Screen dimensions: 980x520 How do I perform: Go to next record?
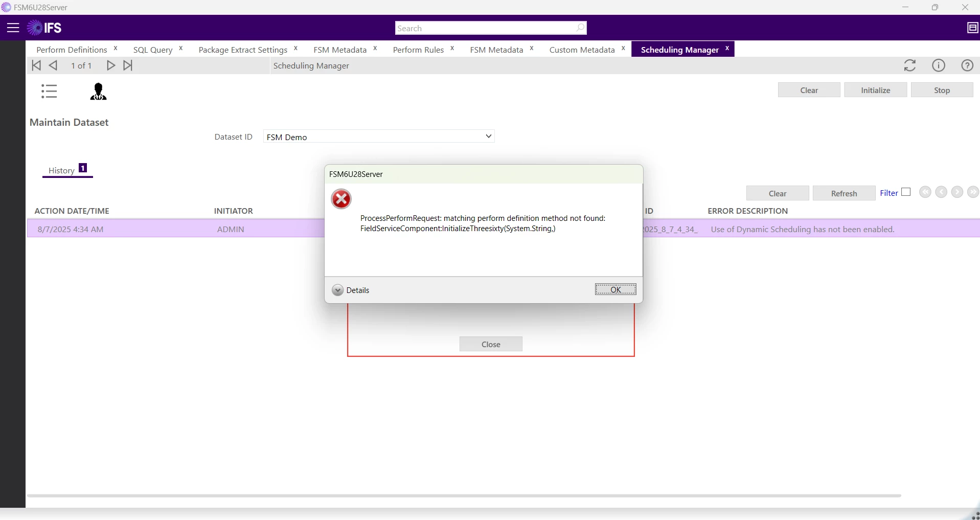click(111, 65)
